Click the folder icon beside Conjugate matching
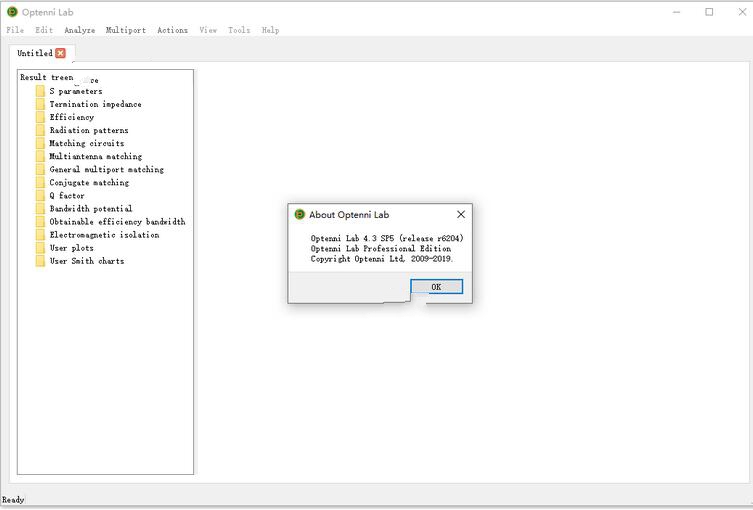The image size is (753, 510). (40, 182)
